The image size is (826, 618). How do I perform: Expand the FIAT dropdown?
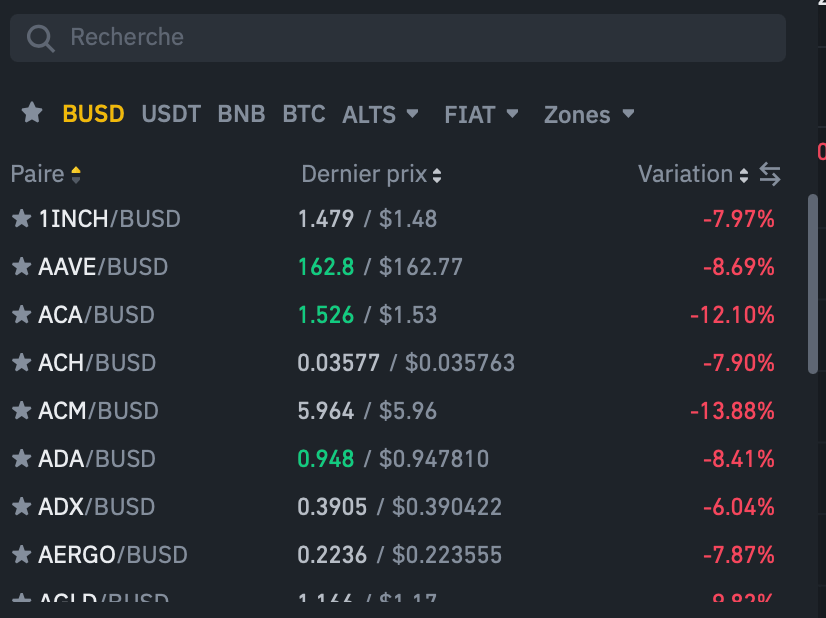481,114
